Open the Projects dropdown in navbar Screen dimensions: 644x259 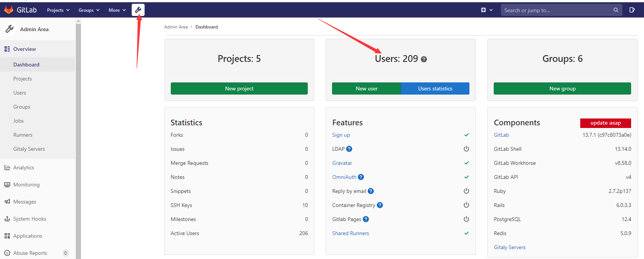[x=58, y=10]
